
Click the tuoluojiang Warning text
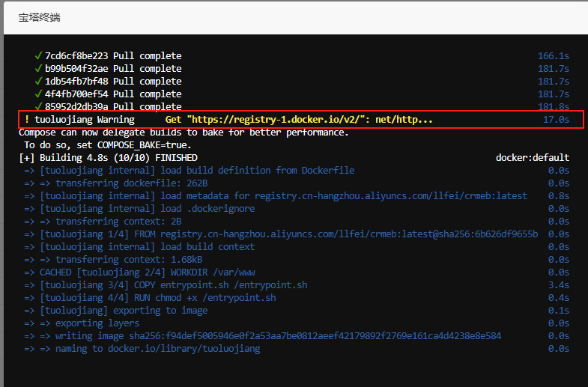85,120
